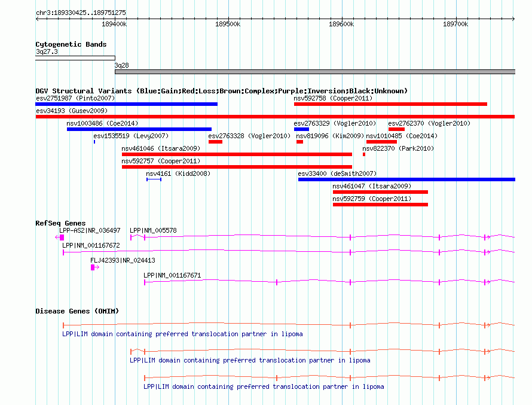Select the 3q28 gray cytogenetic band
The height and width of the screenshot is (405, 532).
pyautogui.click(x=315, y=72)
